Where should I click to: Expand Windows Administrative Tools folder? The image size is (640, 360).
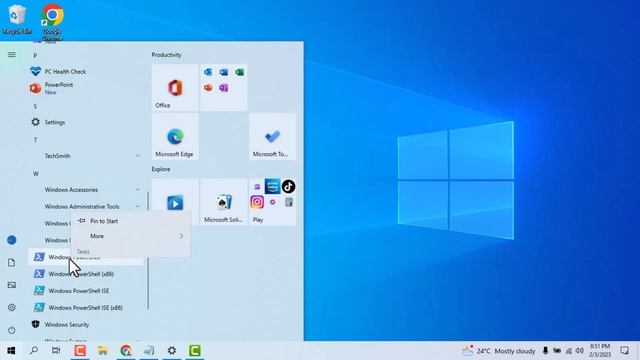[x=86, y=207]
